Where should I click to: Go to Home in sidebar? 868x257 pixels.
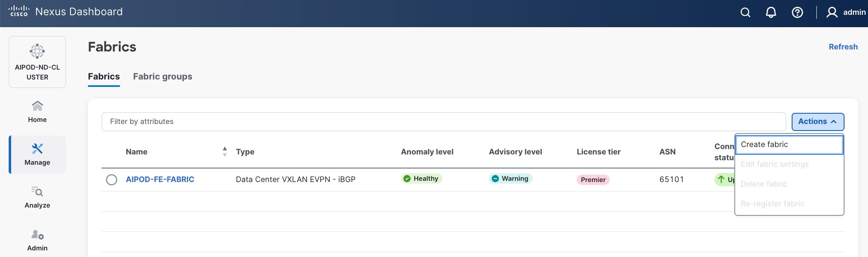(x=37, y=112)
